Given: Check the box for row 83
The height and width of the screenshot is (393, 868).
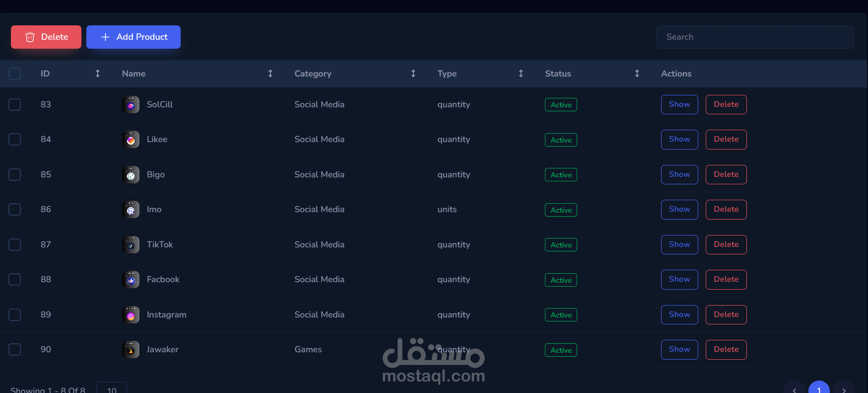Looking at the screenshot, I should coord(15,105).
